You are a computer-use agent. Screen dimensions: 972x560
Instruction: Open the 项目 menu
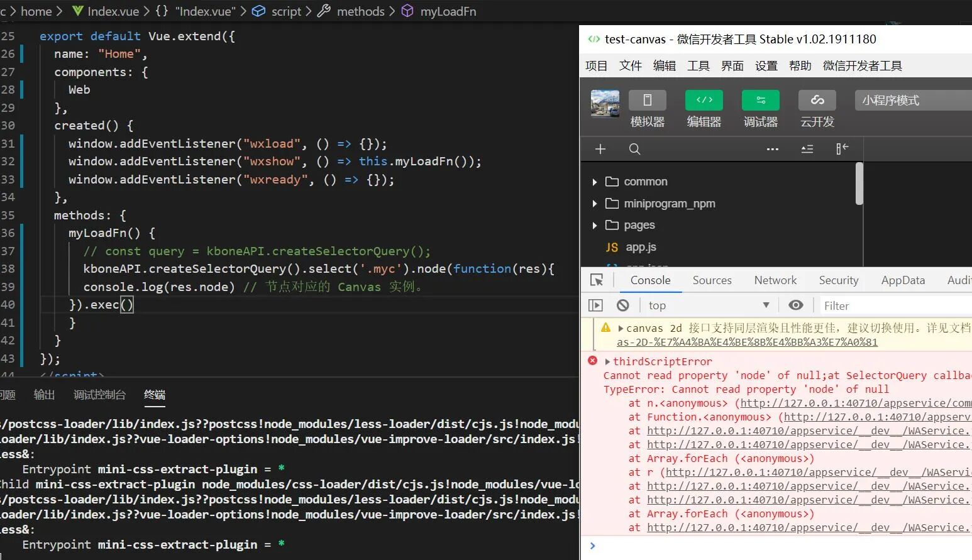point(596,66)
